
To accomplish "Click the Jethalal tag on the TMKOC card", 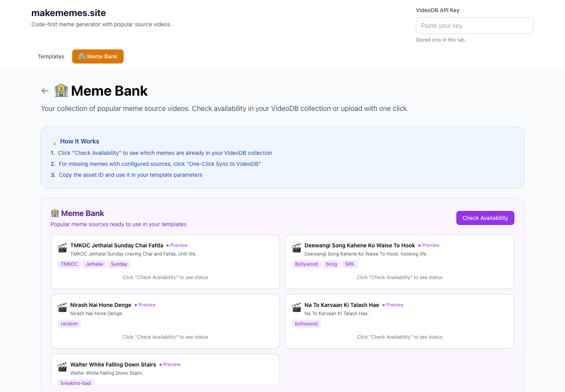I will tap(94, 264).
